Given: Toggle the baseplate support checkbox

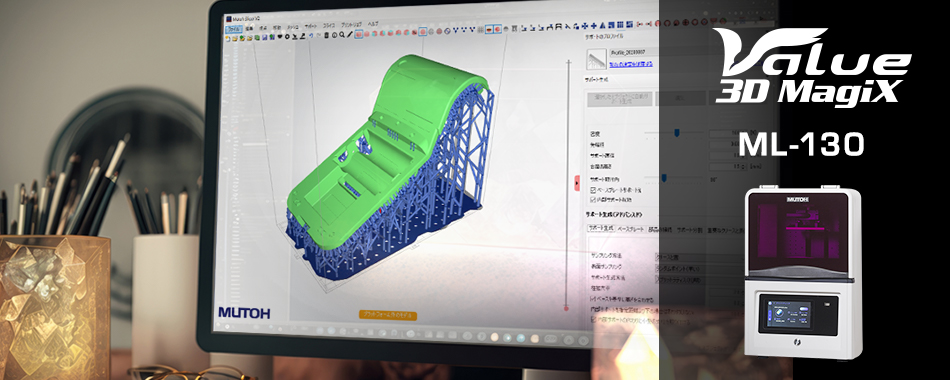Looking at the screenshot, I should pyautogui.click(x=593, y=190).
